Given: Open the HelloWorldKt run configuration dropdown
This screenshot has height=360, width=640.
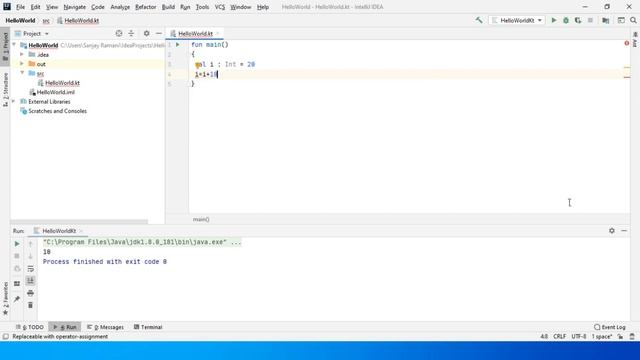Looking at the screenshot, I should tap(517, 20).
